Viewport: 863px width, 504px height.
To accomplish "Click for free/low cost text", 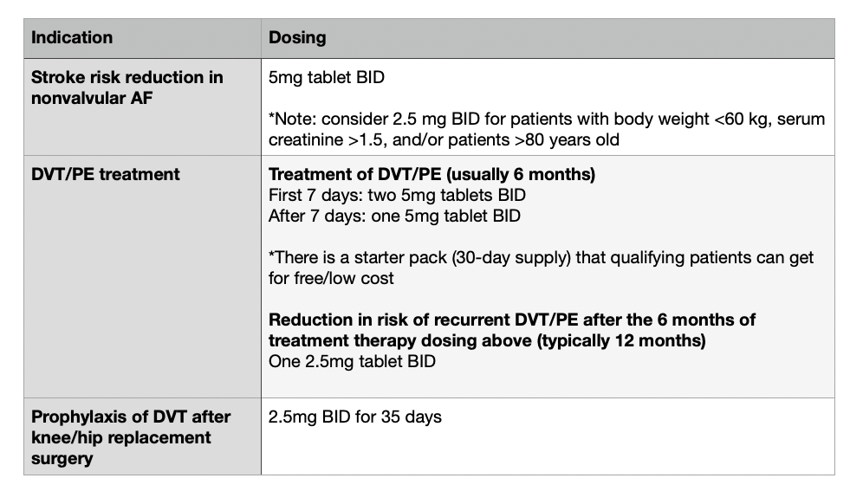I will (x=331, y=278).
